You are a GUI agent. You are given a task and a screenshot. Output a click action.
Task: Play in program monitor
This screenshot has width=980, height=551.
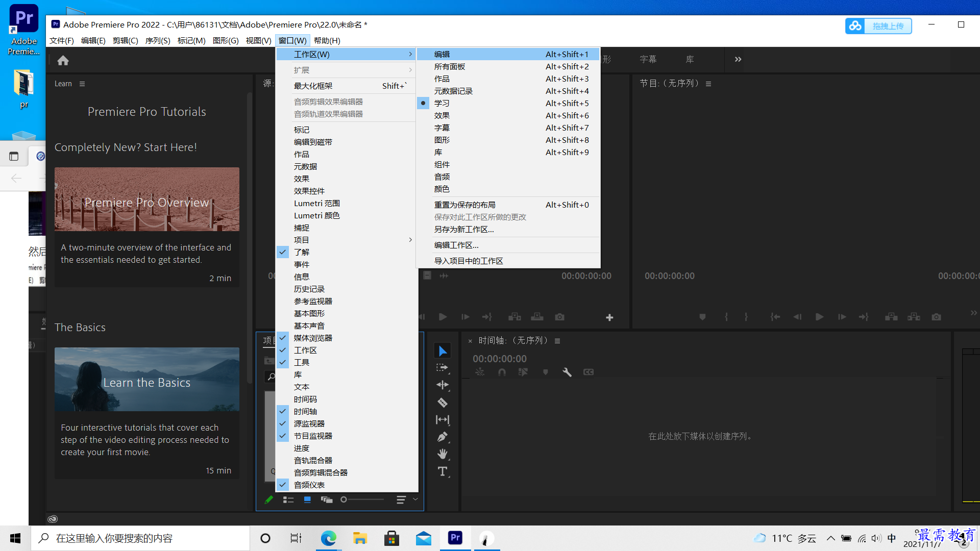(820, 317)
